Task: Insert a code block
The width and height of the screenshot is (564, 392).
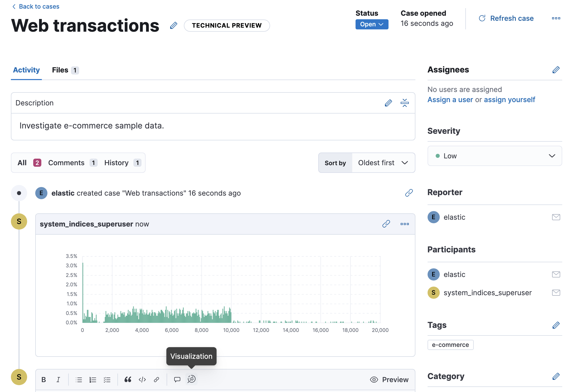Action: 142,379
